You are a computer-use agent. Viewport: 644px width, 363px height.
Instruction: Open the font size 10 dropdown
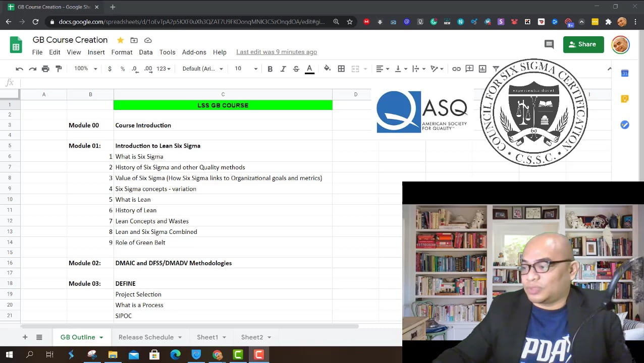tap(246, 69)
